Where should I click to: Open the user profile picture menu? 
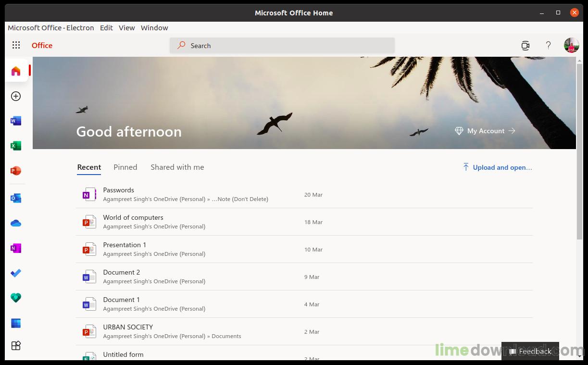point(571,45)
